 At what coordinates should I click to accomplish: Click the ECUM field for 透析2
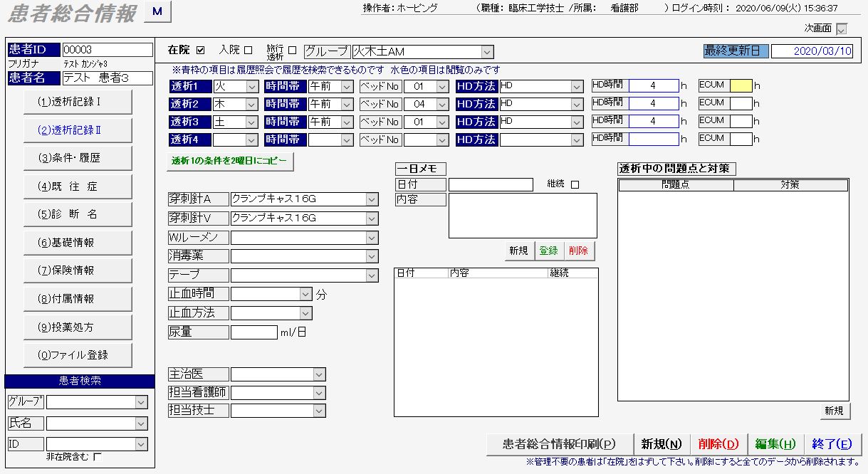tap(741, 103)
